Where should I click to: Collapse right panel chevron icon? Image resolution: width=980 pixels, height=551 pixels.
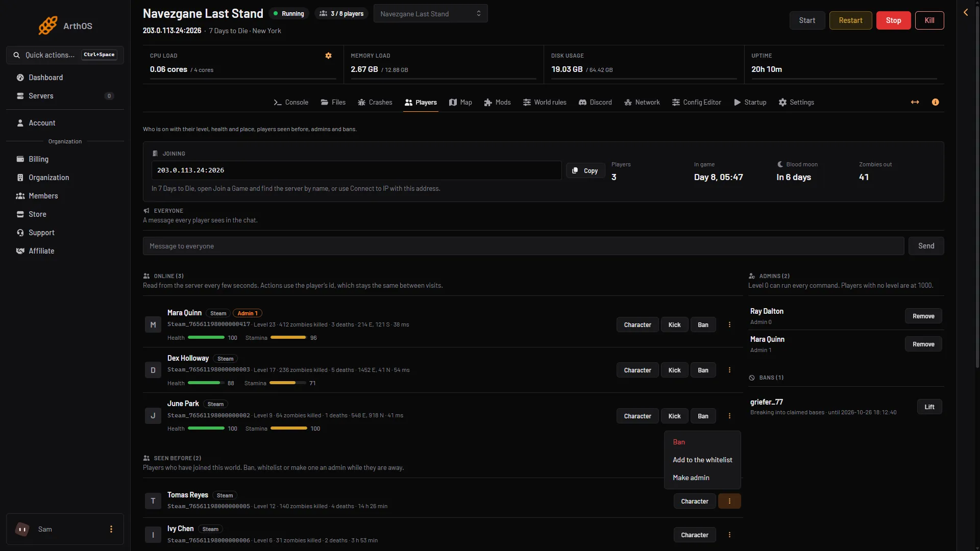pyautogui.click(x=966, y=12)
